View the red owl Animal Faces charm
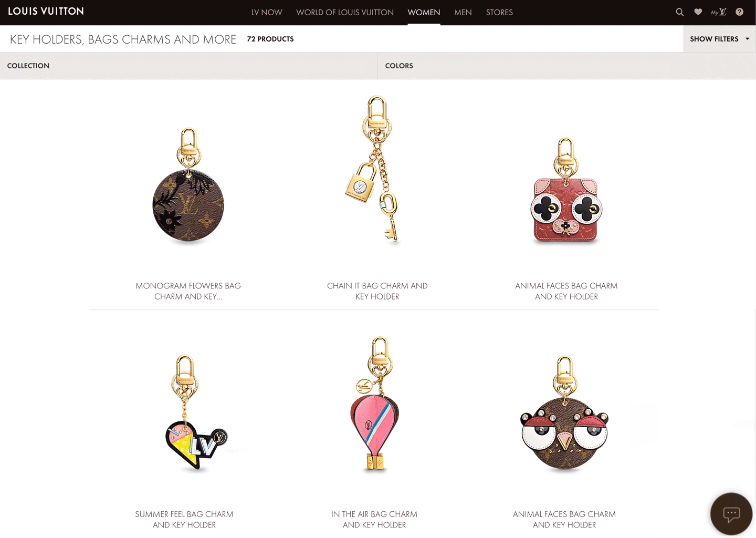 pyautogui.click(x=566, y=191)
